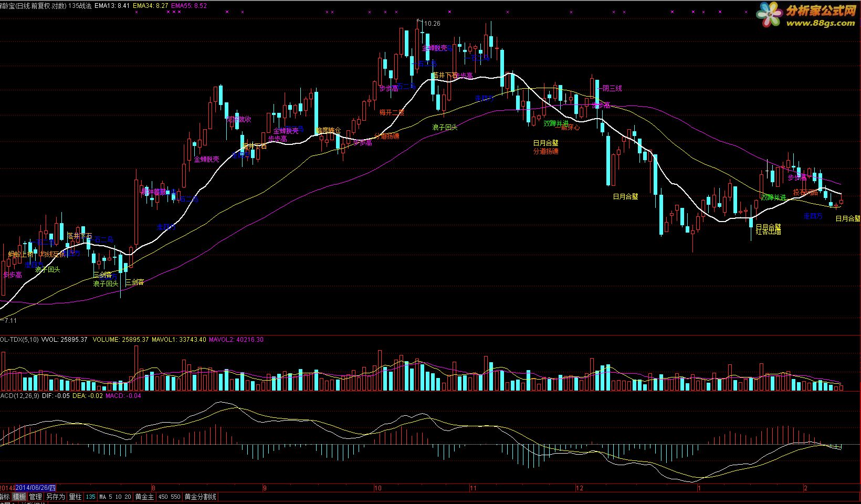This screenshot has width=861, height=504.
Task: Click the 另存为 button
Action: (55, 497)
